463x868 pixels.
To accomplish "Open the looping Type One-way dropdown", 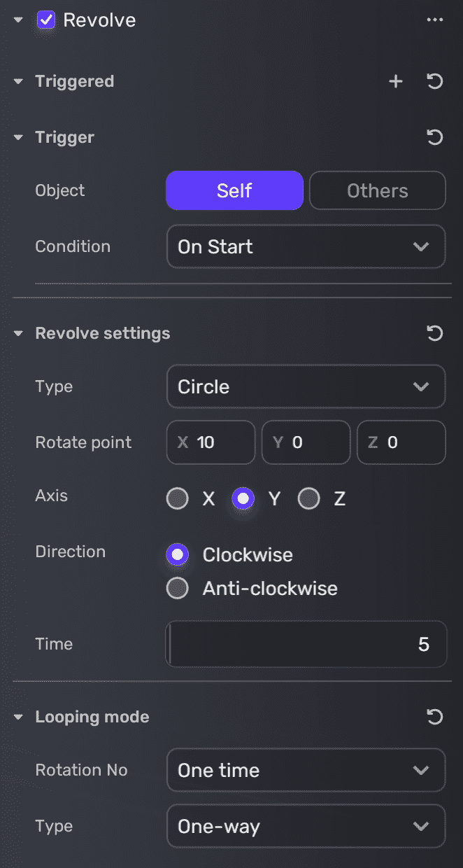I will click(306, 826).
